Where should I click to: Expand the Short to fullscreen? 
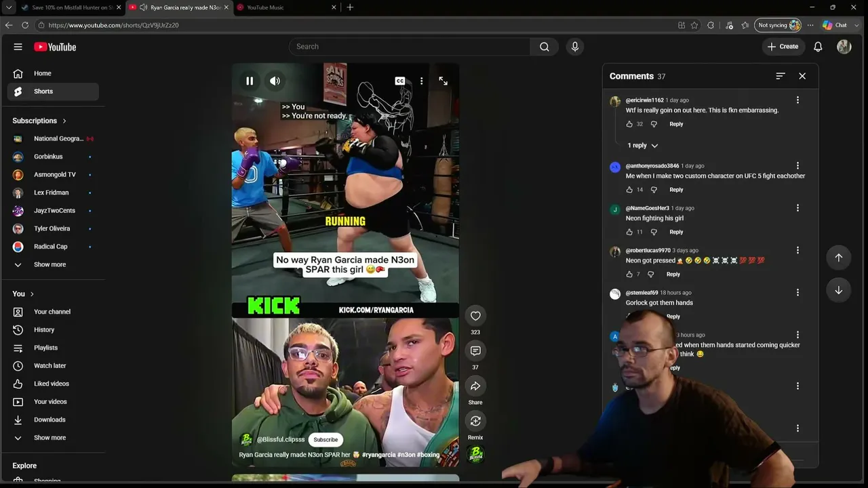click(x=443, y=81)
